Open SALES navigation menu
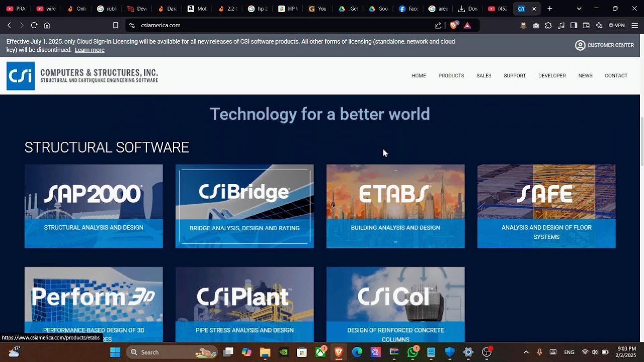 [x=484, y=76]
